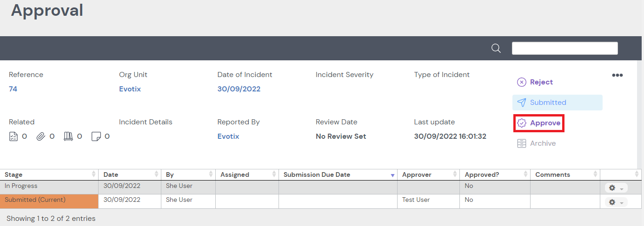Select the Submitted status button
This screenshot has width=644, height=226.
point(557,103)
